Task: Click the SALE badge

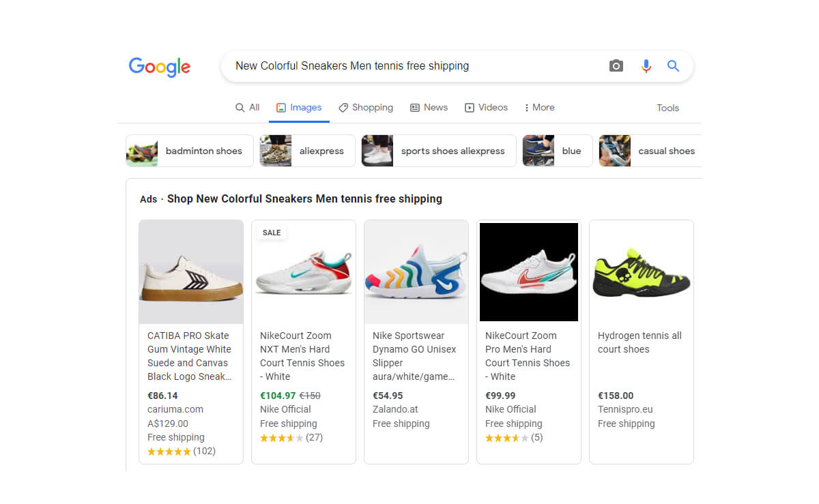Action: coord(272,233)
